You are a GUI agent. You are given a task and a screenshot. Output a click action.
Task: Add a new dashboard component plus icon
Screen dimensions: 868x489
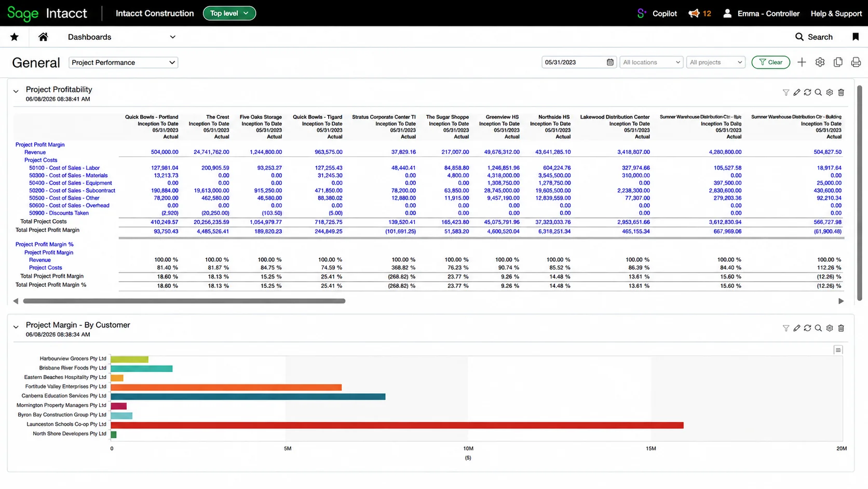click(x=802, y=62)
